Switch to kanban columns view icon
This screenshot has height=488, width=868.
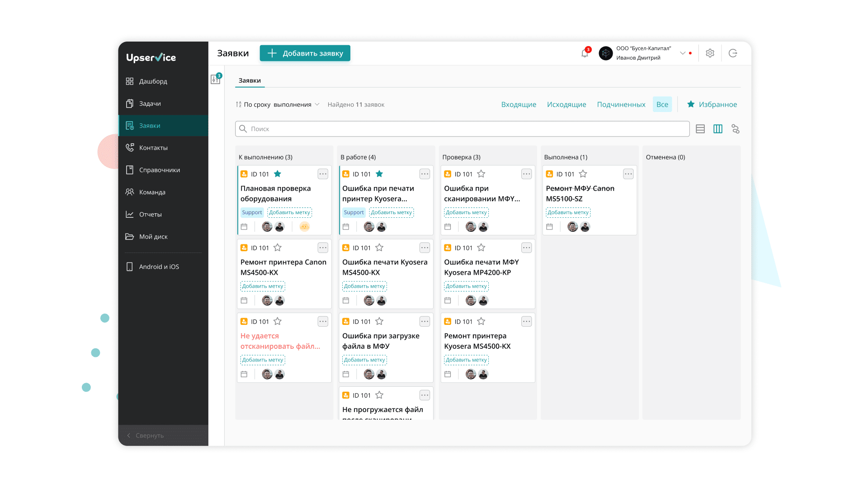click(718, 129)
